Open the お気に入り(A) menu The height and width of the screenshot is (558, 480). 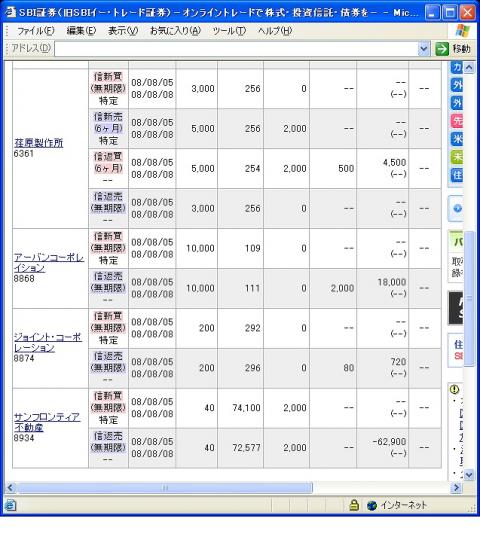coord(175,31)
